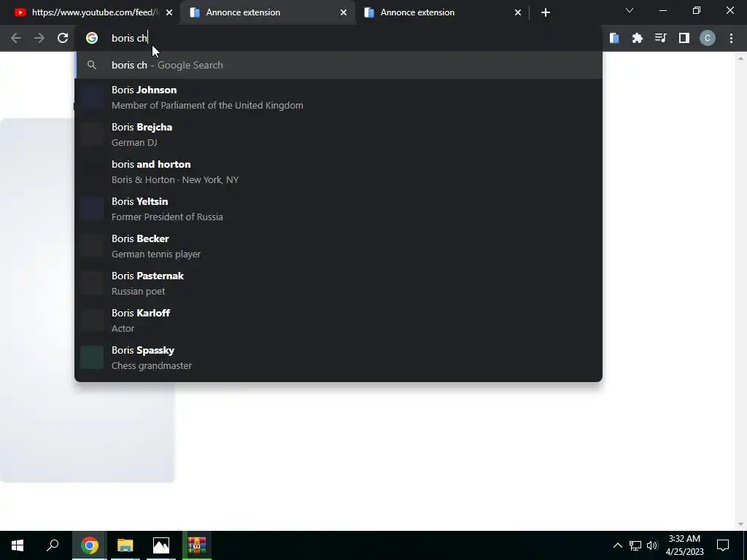This screenshot has width=747, height=560.
Task: Open the media control icon
Action: tap(661, 38)
